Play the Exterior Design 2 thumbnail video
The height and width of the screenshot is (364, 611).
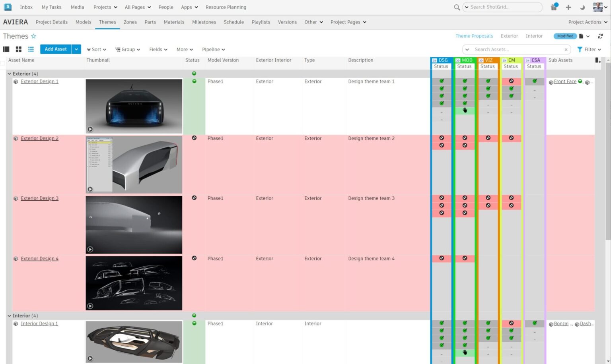pos(90,189)
